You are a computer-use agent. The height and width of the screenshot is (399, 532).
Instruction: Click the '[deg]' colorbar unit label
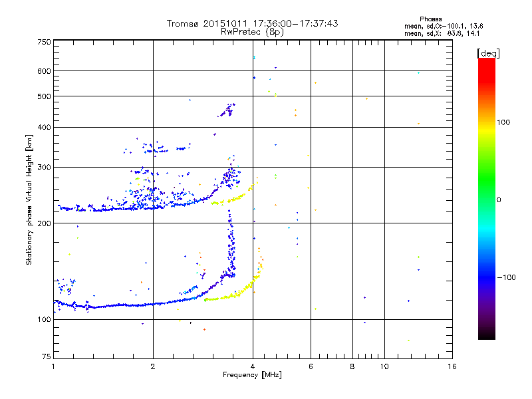488,53
